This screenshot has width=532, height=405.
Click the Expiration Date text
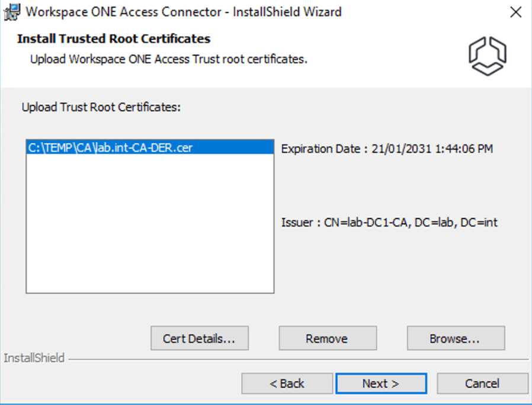point(323,149)
